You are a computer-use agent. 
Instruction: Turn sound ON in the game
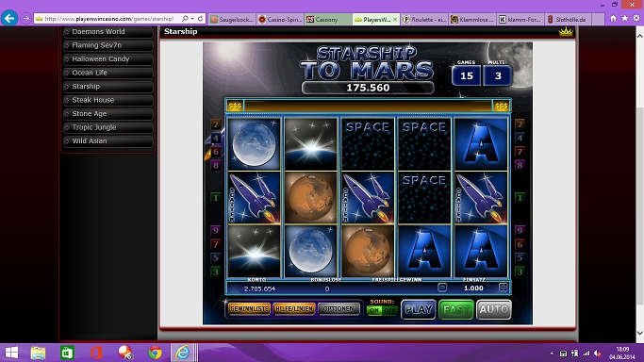tap(374, 310)
